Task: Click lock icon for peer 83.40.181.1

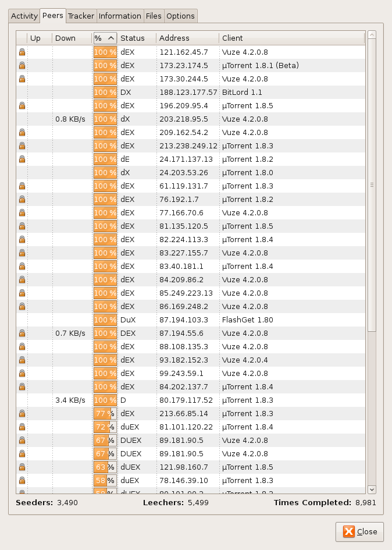Action: [x=22, y=266]
